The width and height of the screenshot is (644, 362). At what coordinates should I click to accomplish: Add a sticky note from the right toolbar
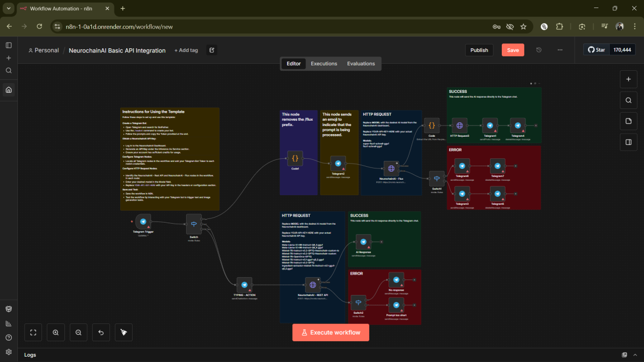[628, 121]
